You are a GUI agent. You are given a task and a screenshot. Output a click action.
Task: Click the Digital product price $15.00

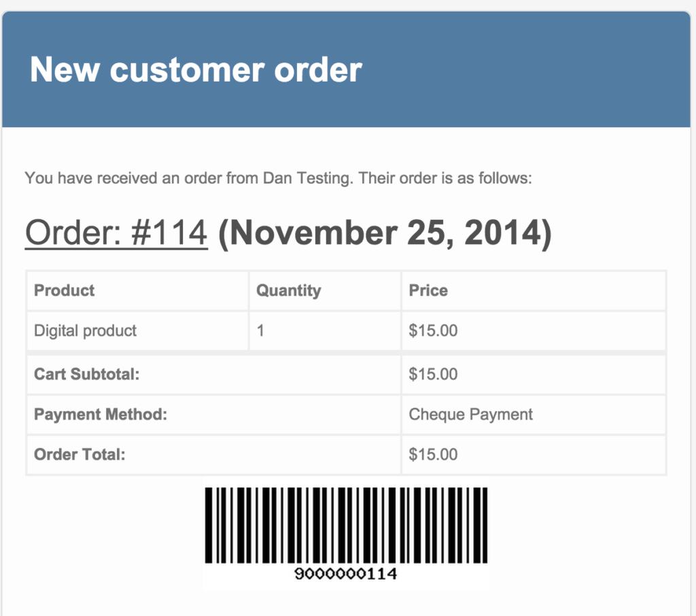coord(433,330)
